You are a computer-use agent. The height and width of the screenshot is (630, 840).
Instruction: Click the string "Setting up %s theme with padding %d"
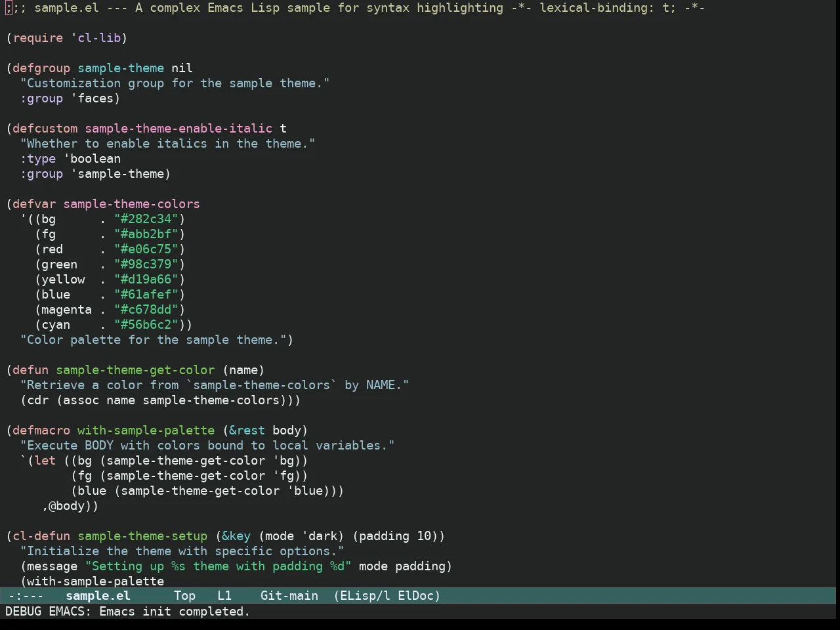tap(218, 566)
